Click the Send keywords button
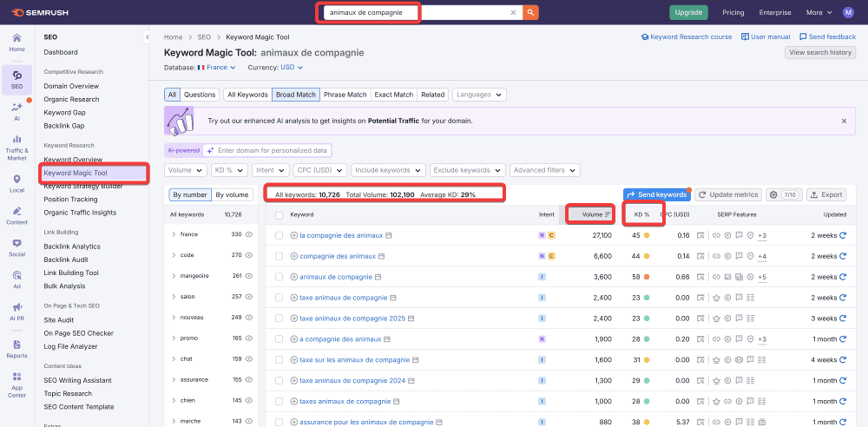This screenshot has width=868, height=427. click(656, 194)
